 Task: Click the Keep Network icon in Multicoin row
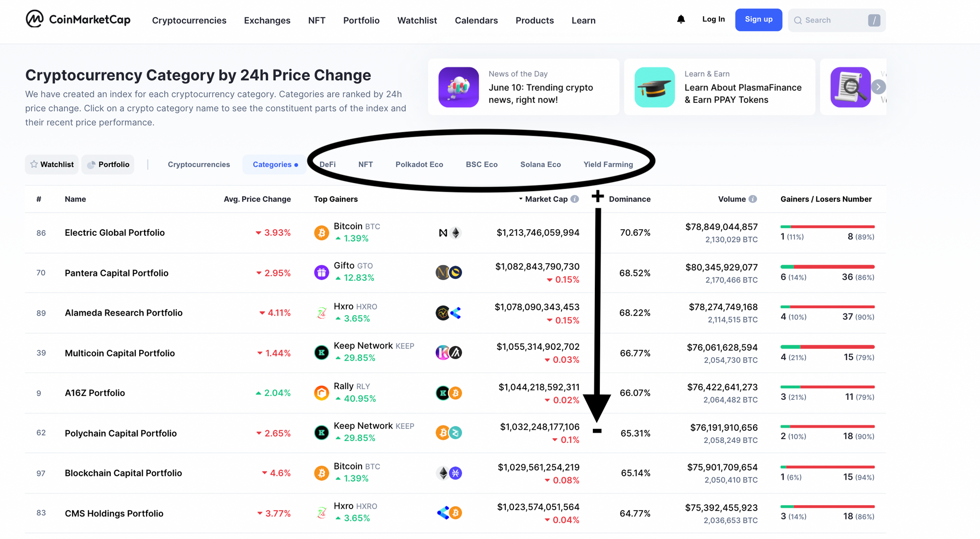point(321,353)
